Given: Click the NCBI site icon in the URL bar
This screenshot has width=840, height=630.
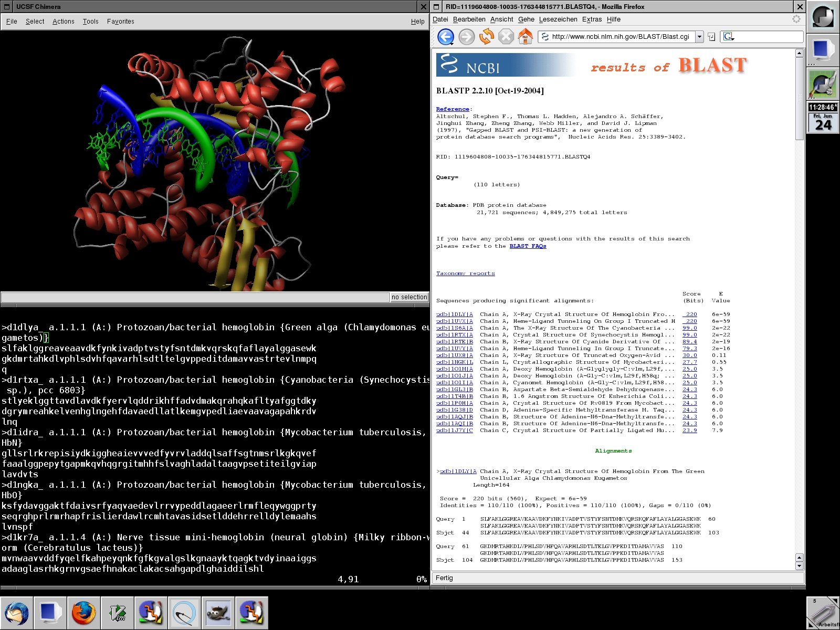Looking at the screenshot, I should [x=545, y=37].
